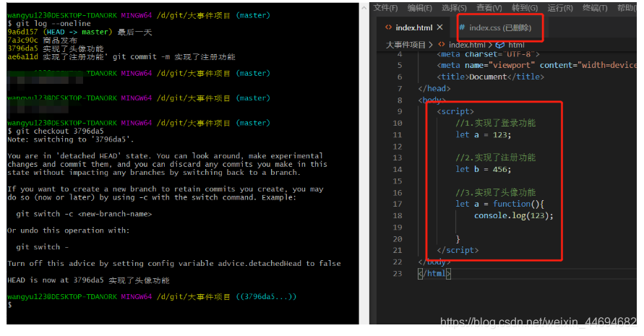Viewport: 644px width, 336px height.
Task: Click the comment "//3.实现了头像功能"
Action: click(495, 192)
